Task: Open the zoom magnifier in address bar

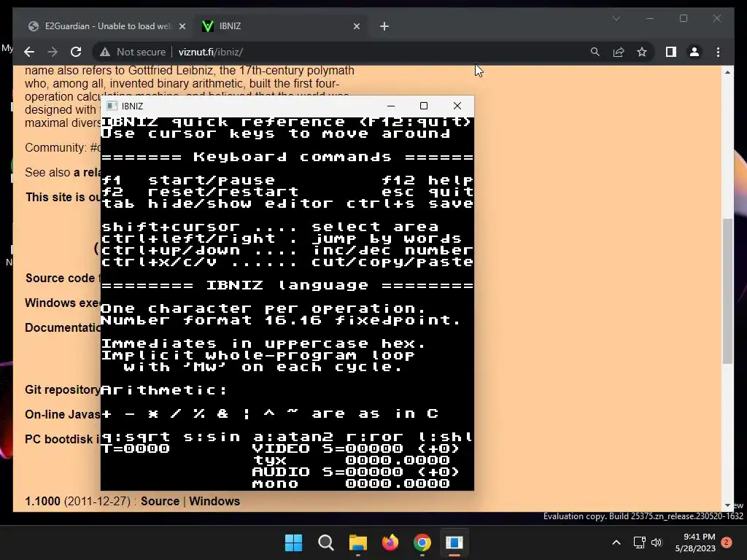Action: pyautogui.click(x=595, y=52)
